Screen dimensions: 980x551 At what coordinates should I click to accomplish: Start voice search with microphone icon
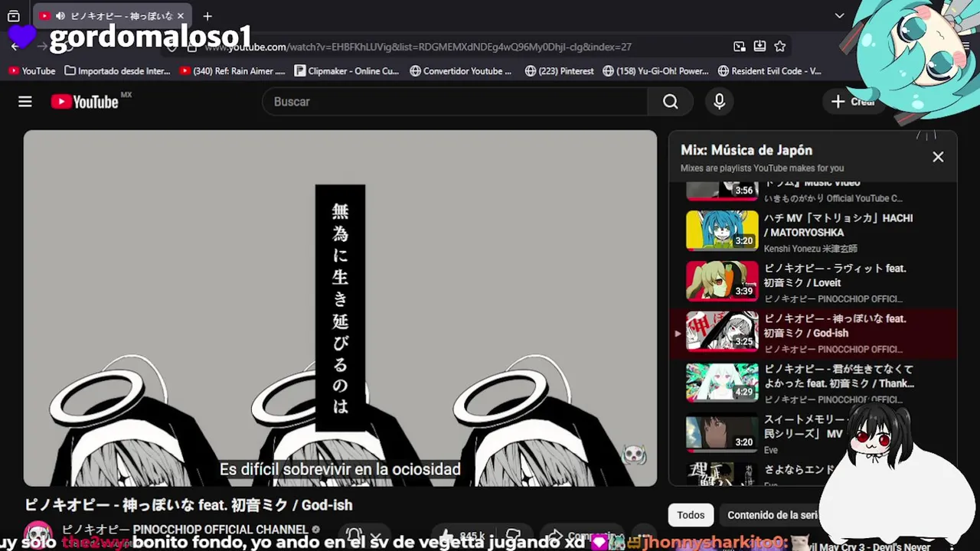click(x=719, y=102)
